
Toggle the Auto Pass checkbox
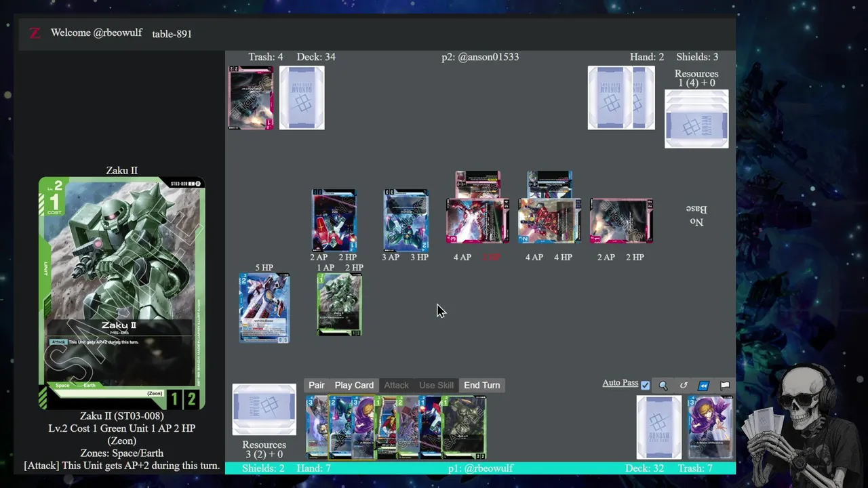coord(645,385)
